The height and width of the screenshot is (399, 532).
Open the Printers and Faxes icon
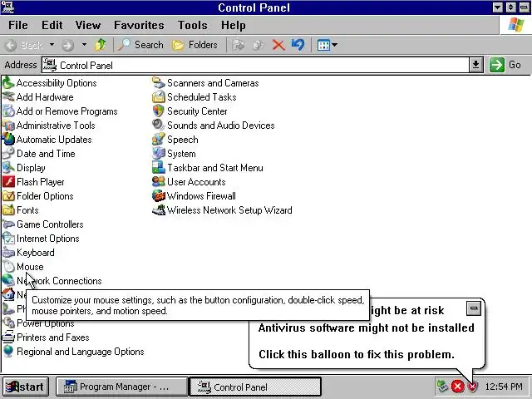[x=8, y=337]
